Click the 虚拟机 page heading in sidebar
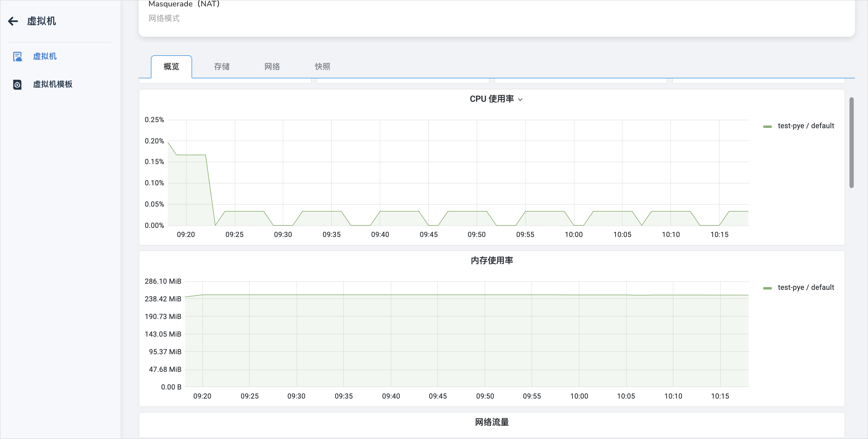The image size is (868, 439). pyautogui.click(x=42, y=21)
